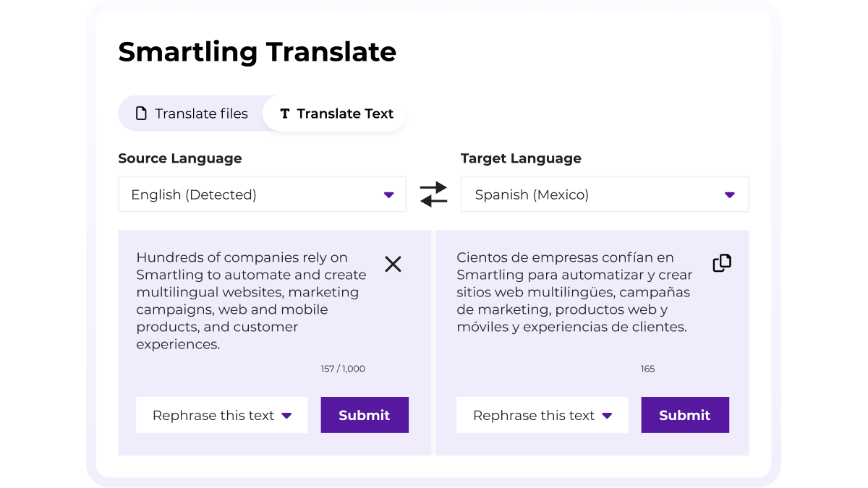Click the Smartling Translate heading
Viewport: 868px width, 488px height.
point(258,51)
